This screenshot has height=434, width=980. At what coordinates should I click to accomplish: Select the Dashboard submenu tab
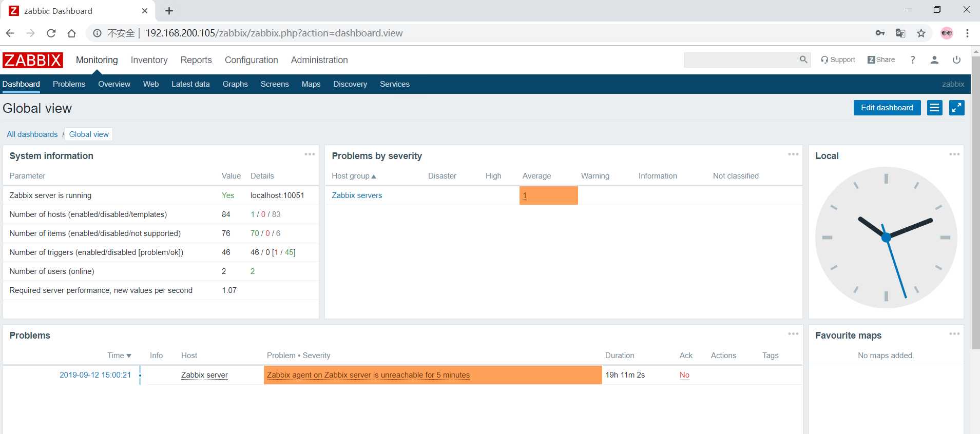click(21, 84)
